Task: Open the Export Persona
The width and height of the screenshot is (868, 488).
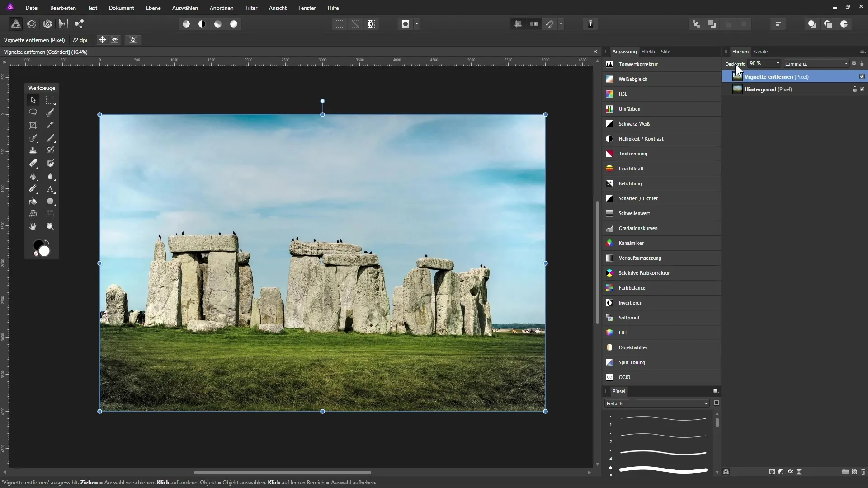Action: point(79,24)
